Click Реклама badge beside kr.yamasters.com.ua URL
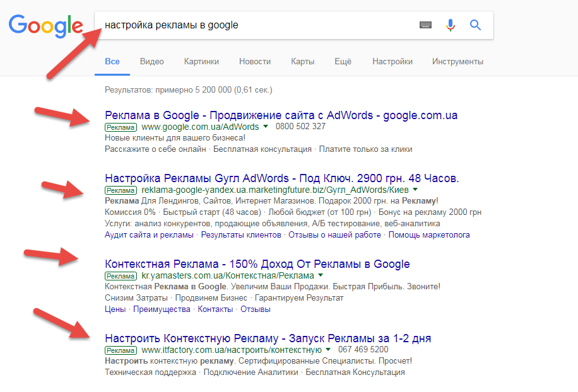Screen dimensions: 578x392 tap(121, 276)
